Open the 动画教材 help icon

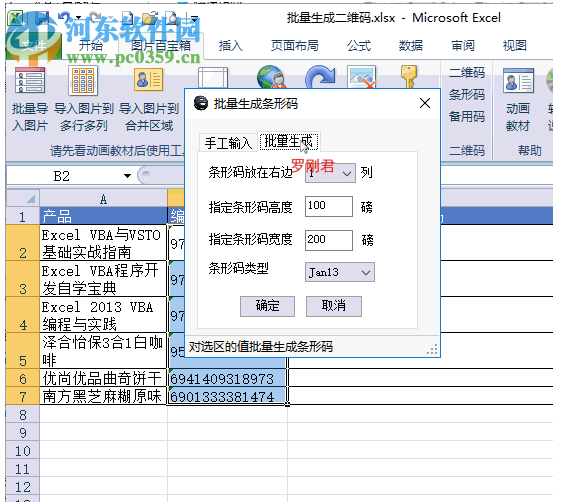coord(518,81)
